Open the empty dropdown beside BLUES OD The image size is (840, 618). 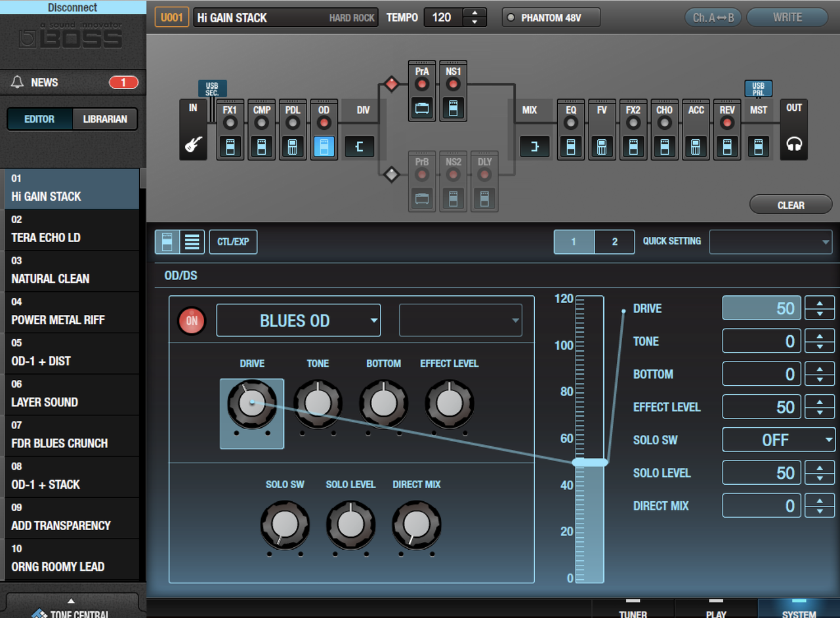point(461,321)
